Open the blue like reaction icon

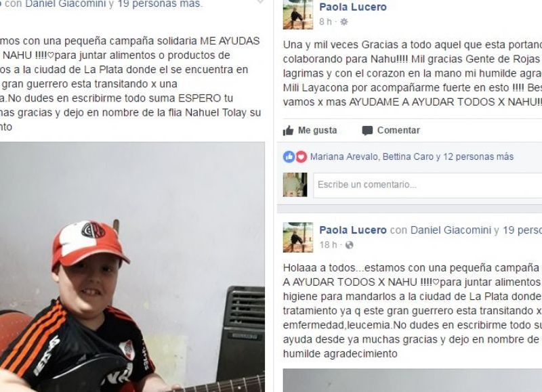[x=289, y=157]
